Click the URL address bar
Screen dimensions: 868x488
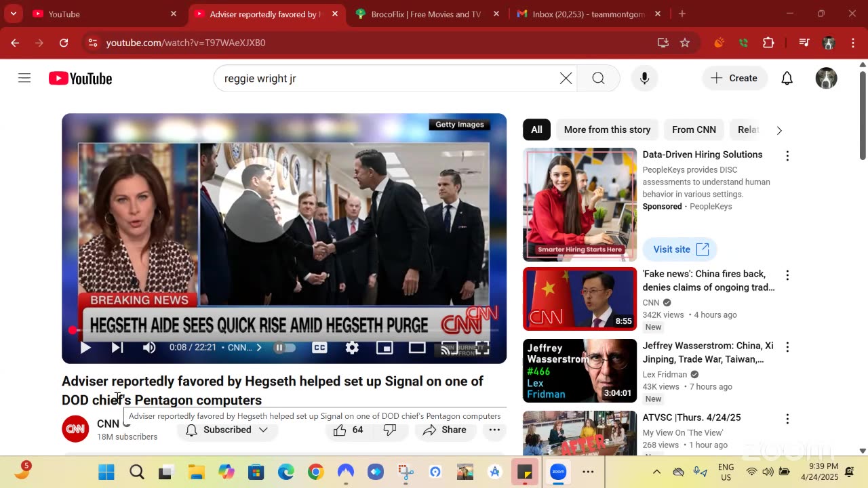coord(380,43)
